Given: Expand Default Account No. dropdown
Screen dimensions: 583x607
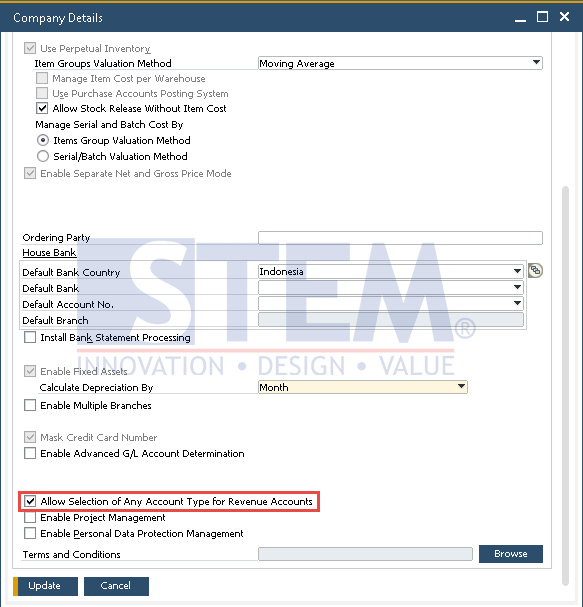Looking at the screenshot, I should (391, 304).
